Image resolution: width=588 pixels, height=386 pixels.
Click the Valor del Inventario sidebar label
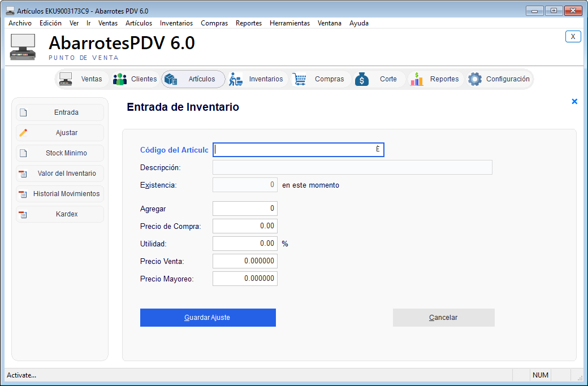67,174
